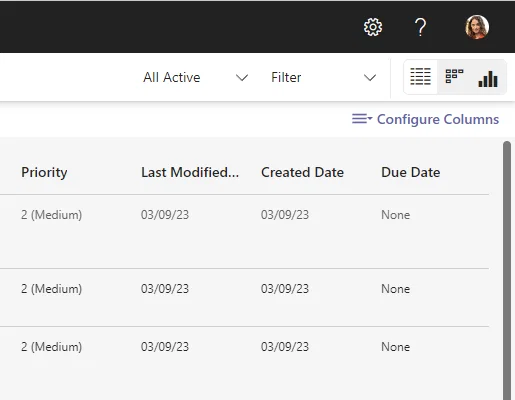Sort by the Created Date column header
This screenshot has width=515, height=400.
302,172
